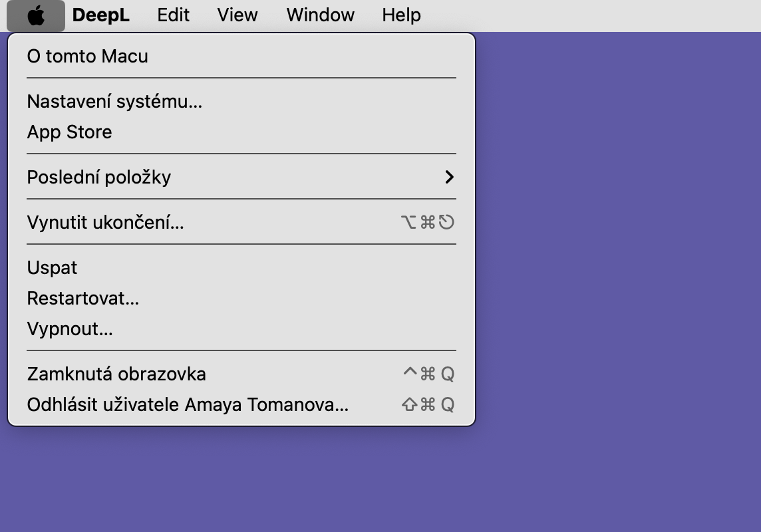Choose Odhlásit uživatele Amaya Tomanova…
761x532 pixels.
tap(241, 404)
